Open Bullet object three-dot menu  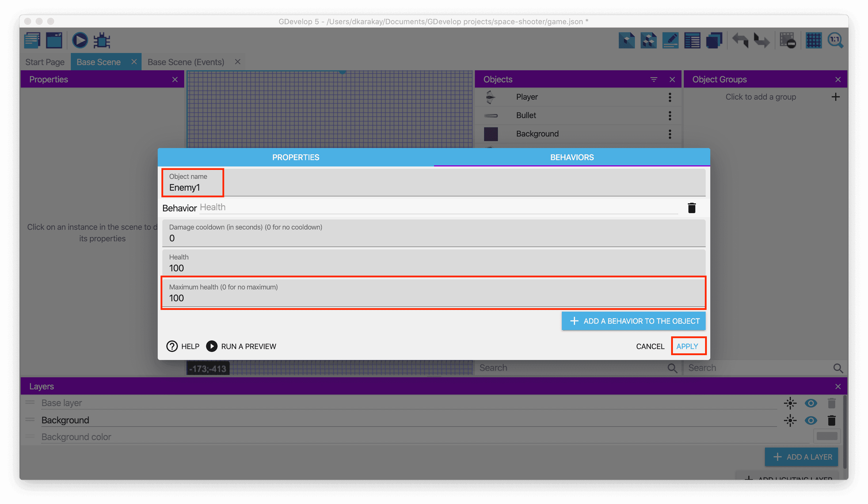(670, 115)
